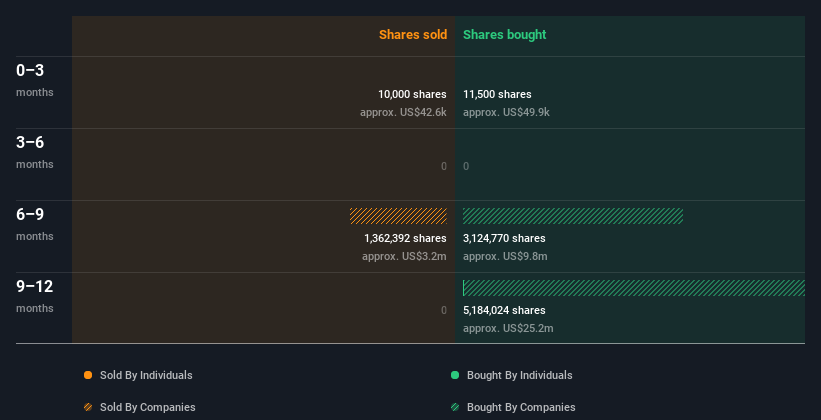This screenshot has height=420, width=821.
Task: Click the striped Bought By Companies legend icon
Action: click(455, 407)
